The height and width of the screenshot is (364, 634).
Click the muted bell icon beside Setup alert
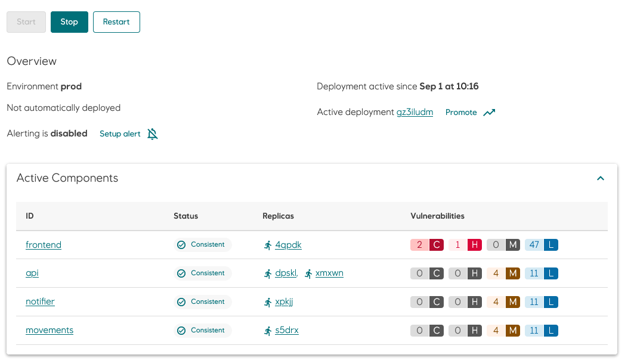pos(152,133)
